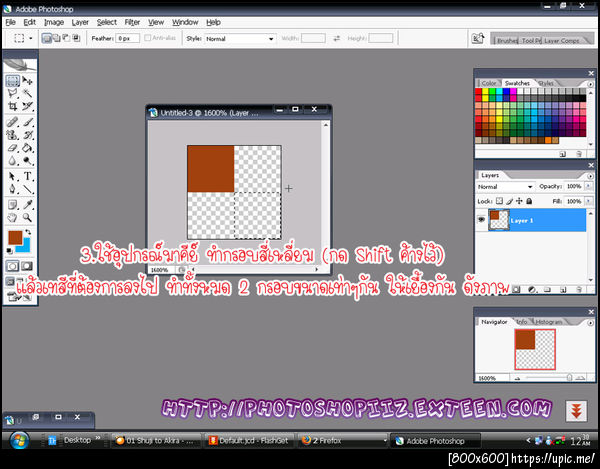Select the Line tool
Image resolution: width=600 pixels, height=469 pixels.
click(x=27, y=189)
